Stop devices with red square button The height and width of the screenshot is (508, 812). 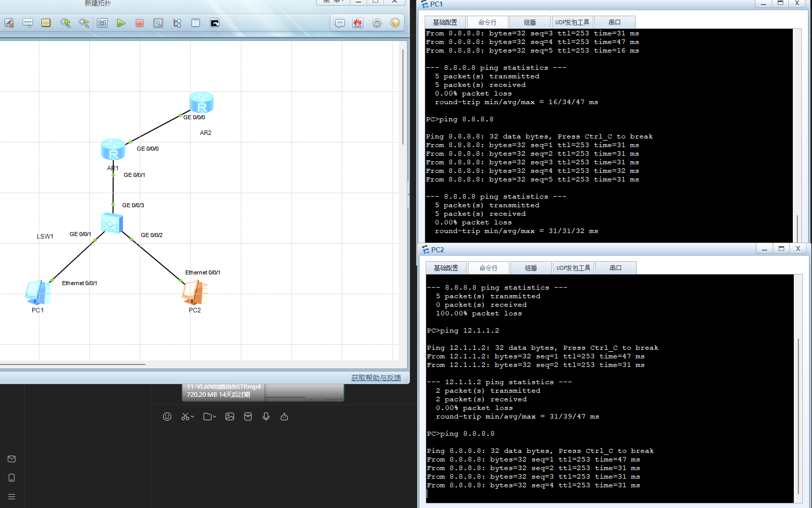coord(139,23)
